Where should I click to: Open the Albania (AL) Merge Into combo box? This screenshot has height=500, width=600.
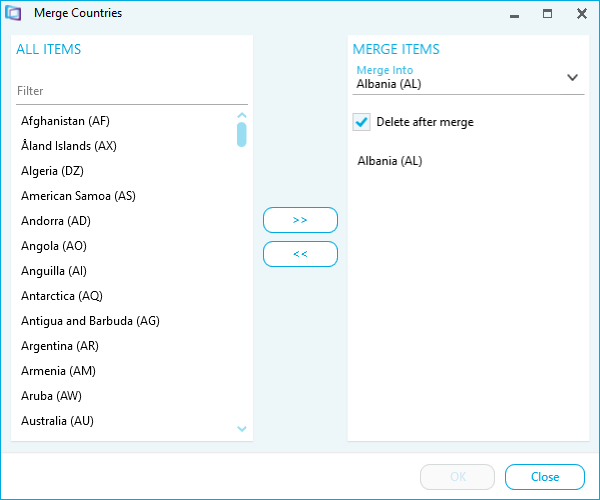pyautogui.click(x=460, y=84)
